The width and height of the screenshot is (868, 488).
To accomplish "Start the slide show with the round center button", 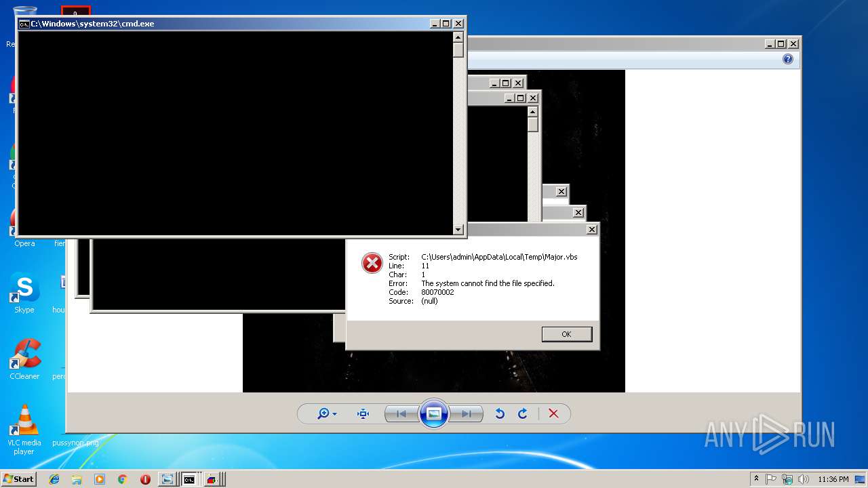I will [x=434, y=413].
